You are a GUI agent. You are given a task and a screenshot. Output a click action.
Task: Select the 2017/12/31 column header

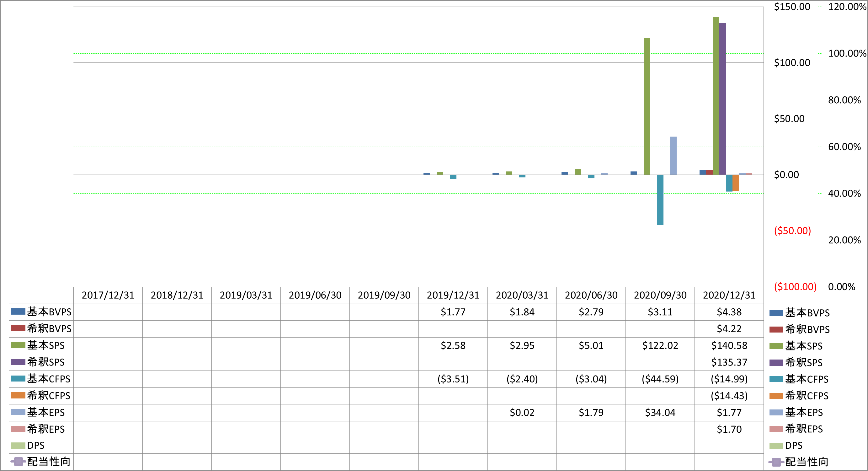108,295
